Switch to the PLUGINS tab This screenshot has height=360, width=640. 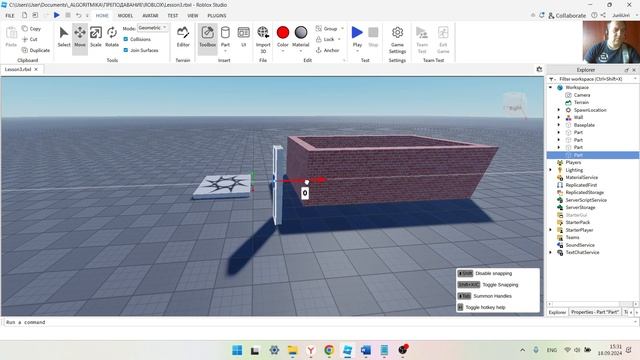point(217,16)
